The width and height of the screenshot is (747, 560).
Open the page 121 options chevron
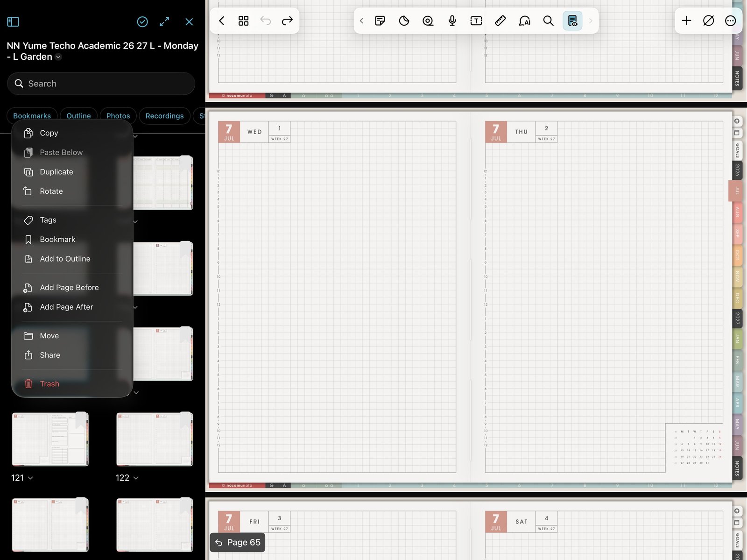pyautogui.click(x=30, y=478)
